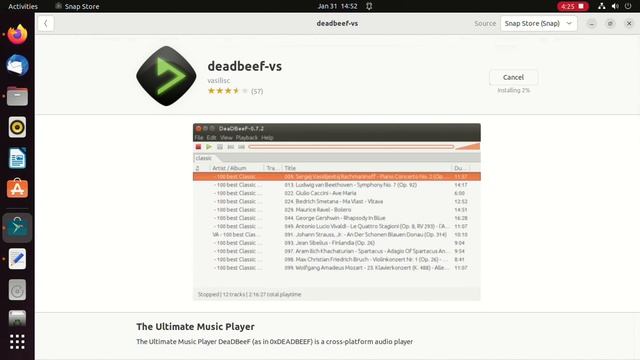Click the 'Source' label in the header
This screenshot has width=640, height=360.
(485, 23)
